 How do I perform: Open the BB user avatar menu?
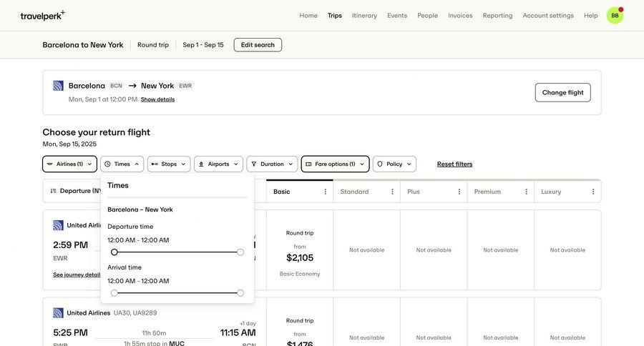(x=615, y=16)
